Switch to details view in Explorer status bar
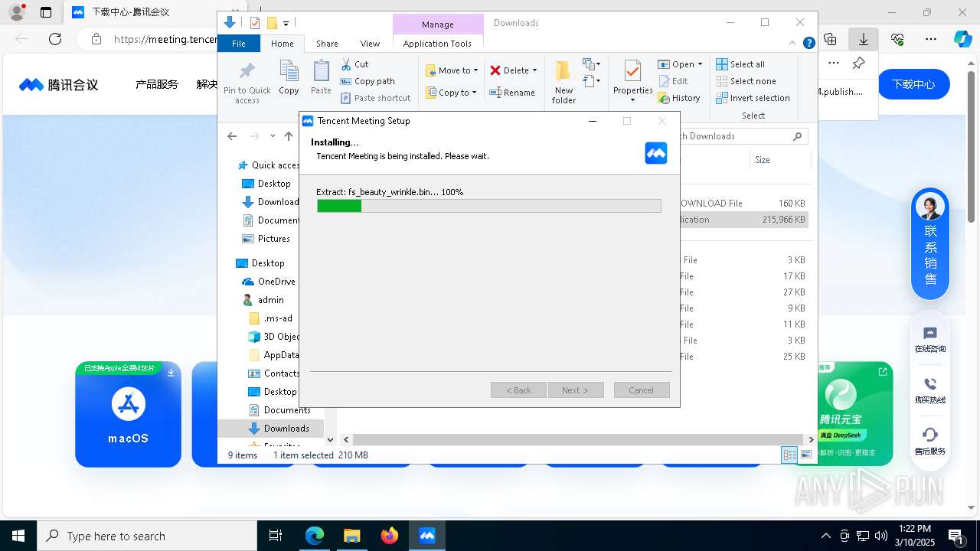The image size is (980, 551). pyautogui.click(x=789, y=455)
